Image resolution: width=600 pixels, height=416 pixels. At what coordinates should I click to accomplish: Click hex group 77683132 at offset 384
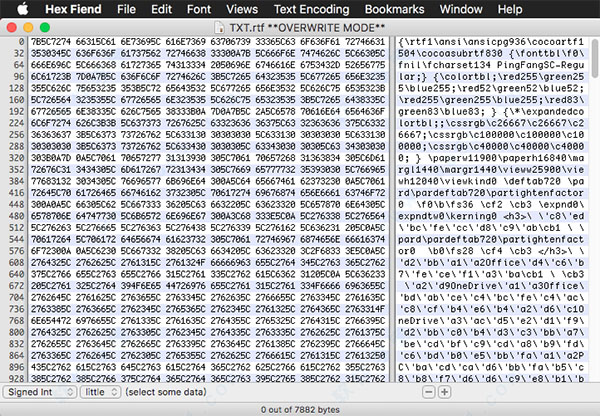click(x=51, y=181)
